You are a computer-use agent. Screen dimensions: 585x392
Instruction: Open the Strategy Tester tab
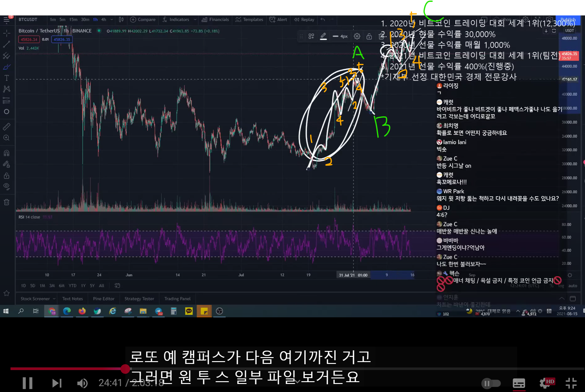pos(139,299)
